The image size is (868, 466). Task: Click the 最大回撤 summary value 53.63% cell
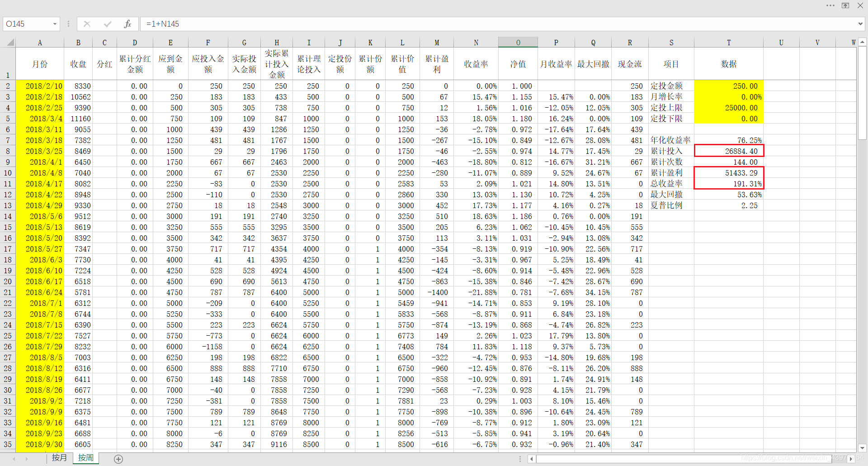point(729,195)
